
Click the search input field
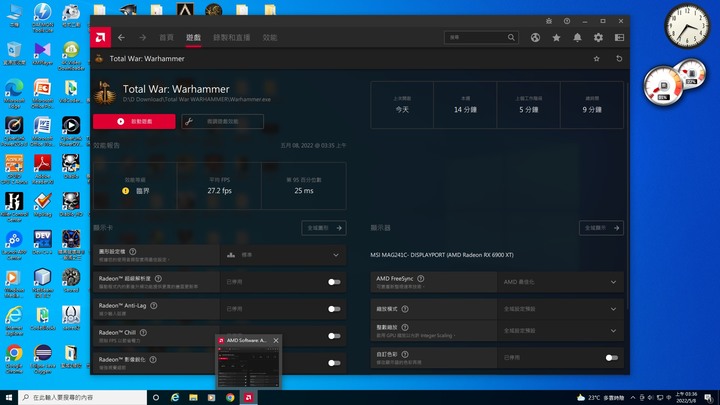click(481, 38)
